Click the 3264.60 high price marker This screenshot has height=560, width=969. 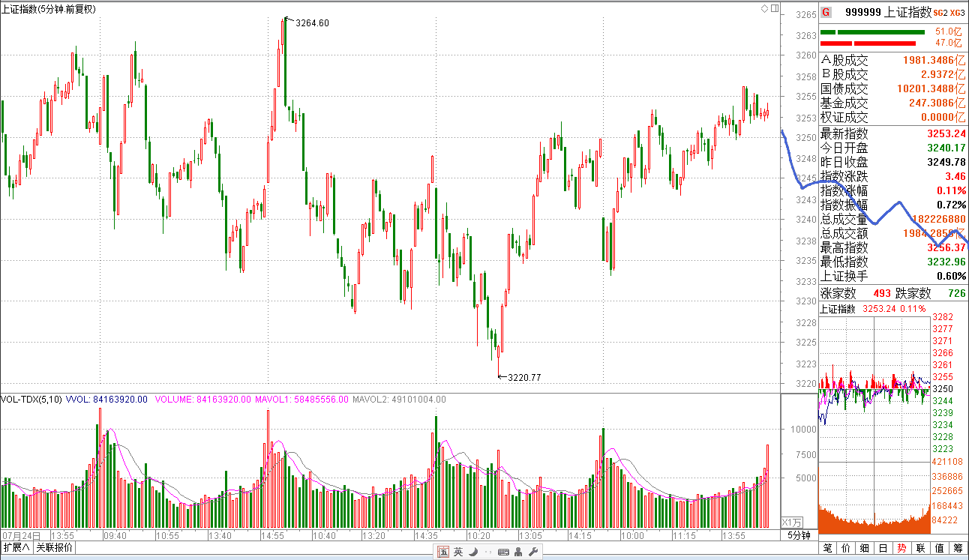[x=311, y=23]
